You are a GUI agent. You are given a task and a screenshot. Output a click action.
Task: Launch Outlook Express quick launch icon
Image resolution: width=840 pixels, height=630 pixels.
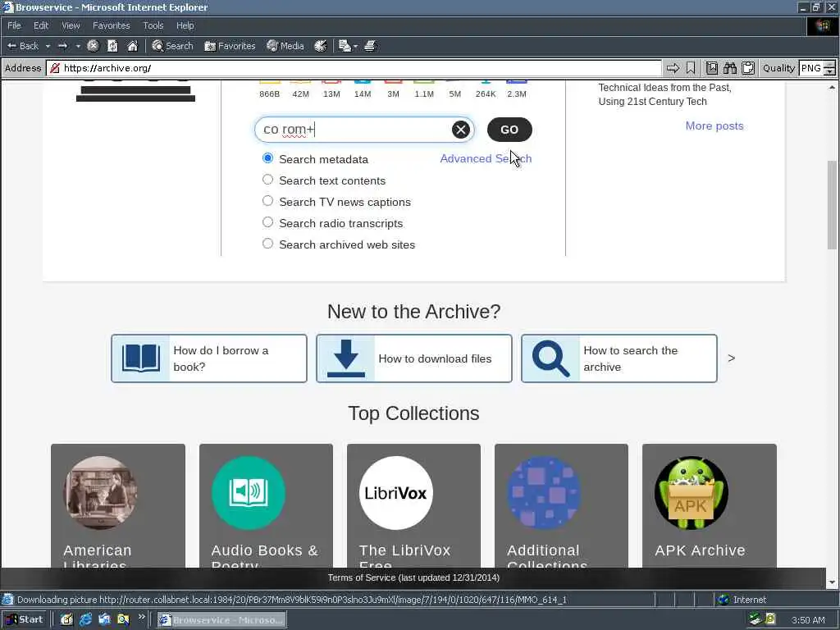tap(104, 620)
